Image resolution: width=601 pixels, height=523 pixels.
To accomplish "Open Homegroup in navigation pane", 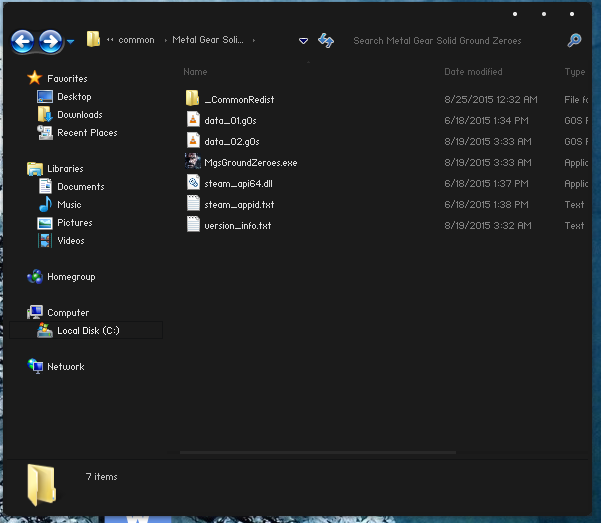I will (x=71, y=277).
